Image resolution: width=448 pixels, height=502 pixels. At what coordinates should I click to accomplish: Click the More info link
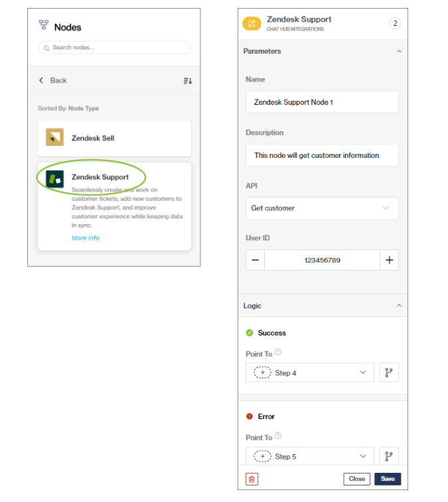86,238
